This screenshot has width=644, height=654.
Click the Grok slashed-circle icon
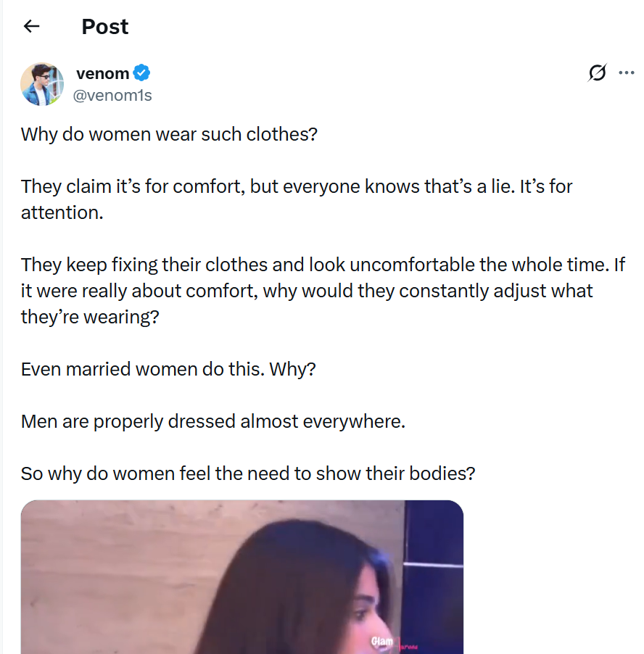pyautogui.click(x=598, y=73)
